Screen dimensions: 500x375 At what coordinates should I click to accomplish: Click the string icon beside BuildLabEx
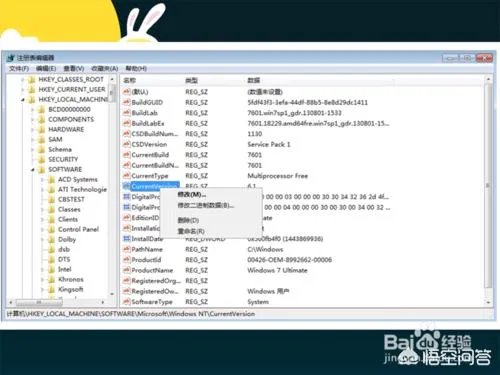pos(127,123)
